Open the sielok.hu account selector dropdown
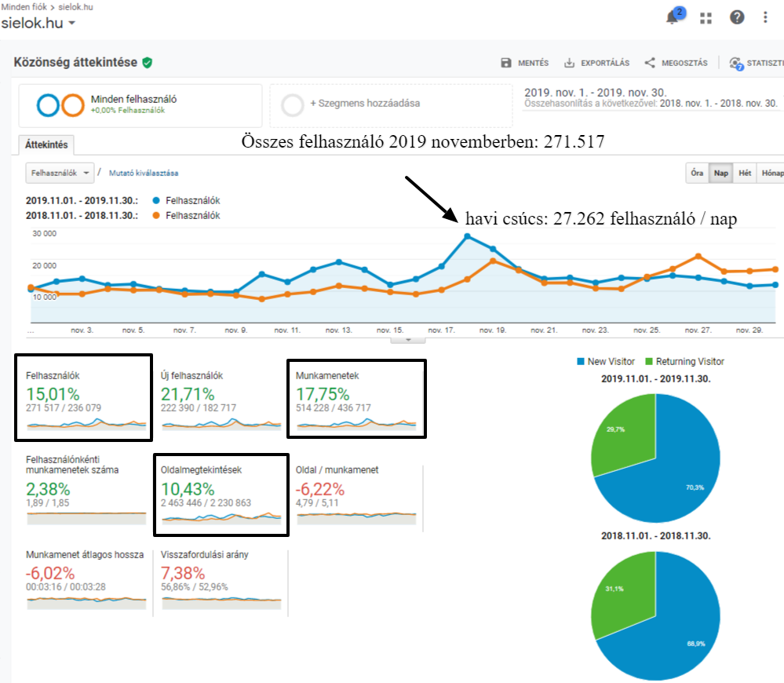Image resolution: width=784 pixels, height=683 pixels. click(38, 24)
